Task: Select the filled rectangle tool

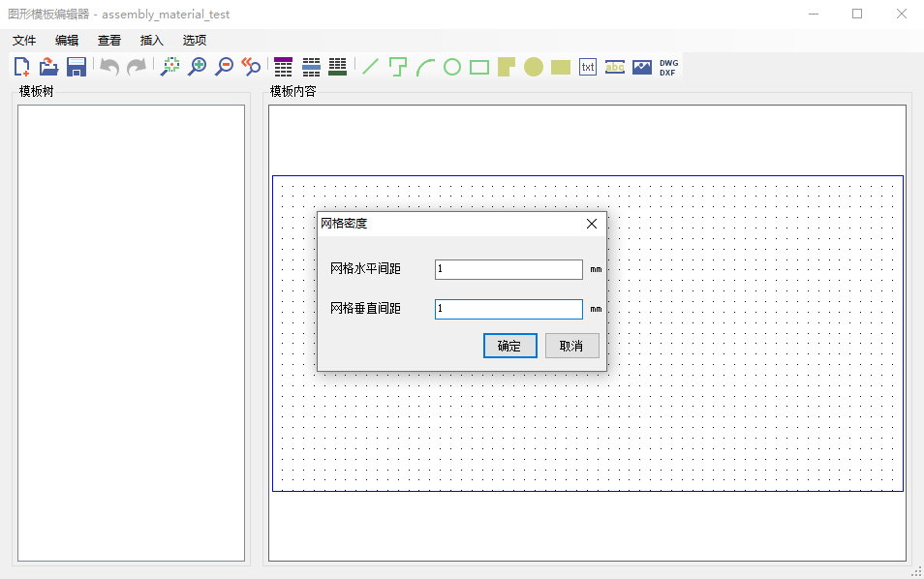Action: 561,67
